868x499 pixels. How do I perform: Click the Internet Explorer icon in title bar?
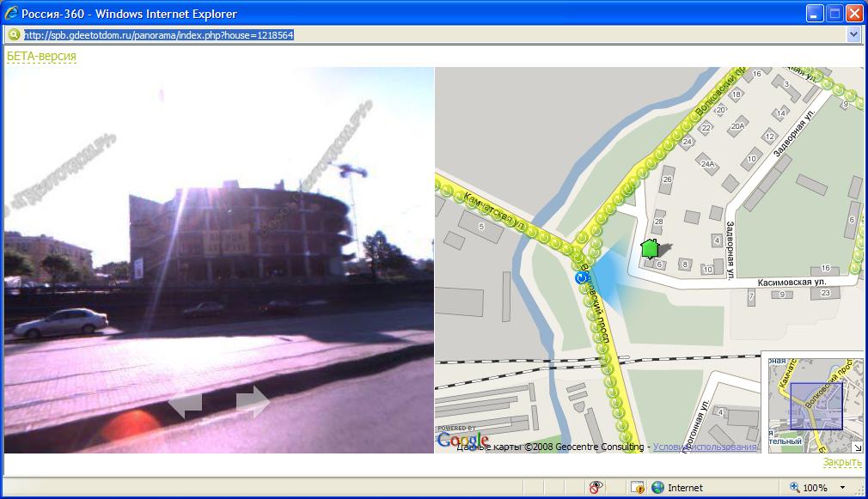(12, 14)
